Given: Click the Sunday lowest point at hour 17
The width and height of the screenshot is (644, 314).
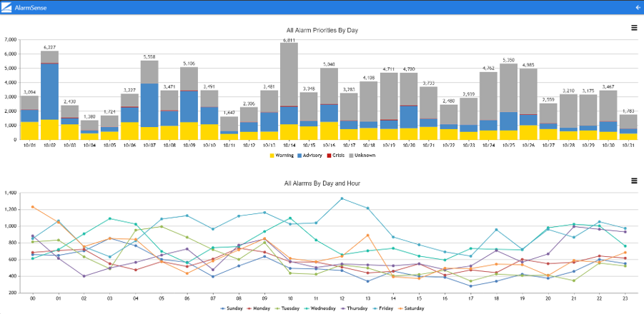Looking at the screenshot, I should coord(471,286).
